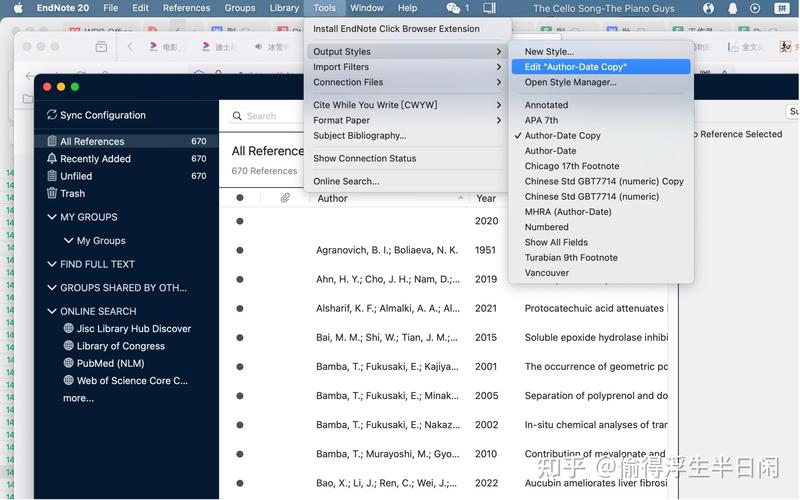
Task: Click the paperclip attachment column icon
Action: click(x=285, y=198)
